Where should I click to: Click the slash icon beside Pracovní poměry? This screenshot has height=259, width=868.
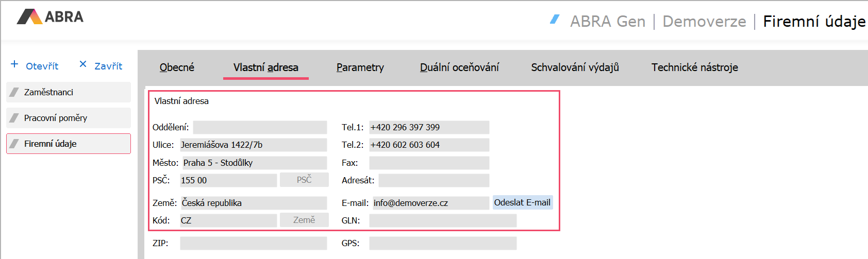point(14,118)
